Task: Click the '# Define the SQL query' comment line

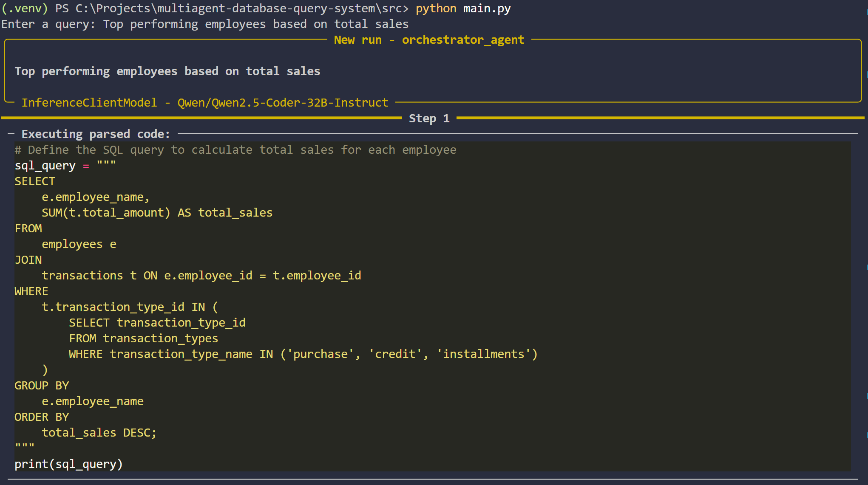Action: click(x=235, y=150)
